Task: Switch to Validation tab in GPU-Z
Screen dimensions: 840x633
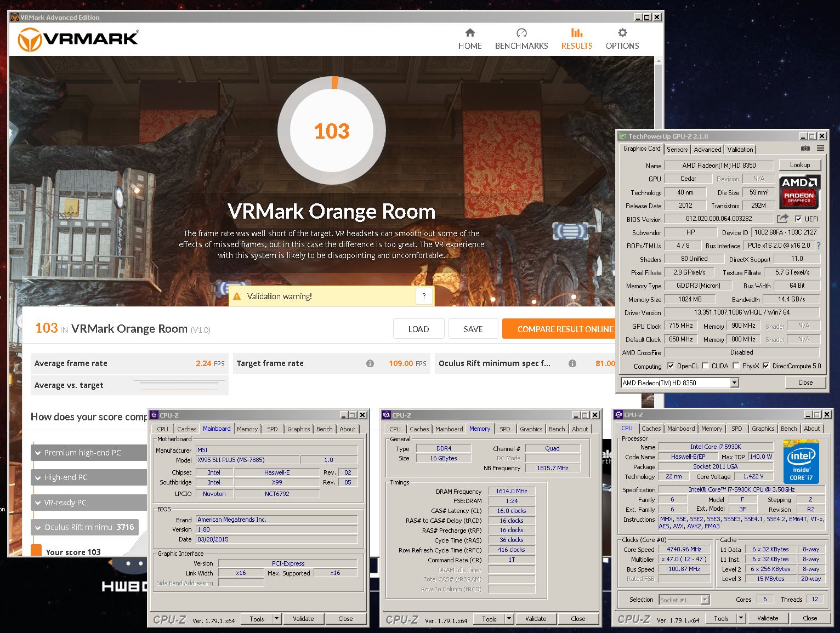Action: (740, 150)
